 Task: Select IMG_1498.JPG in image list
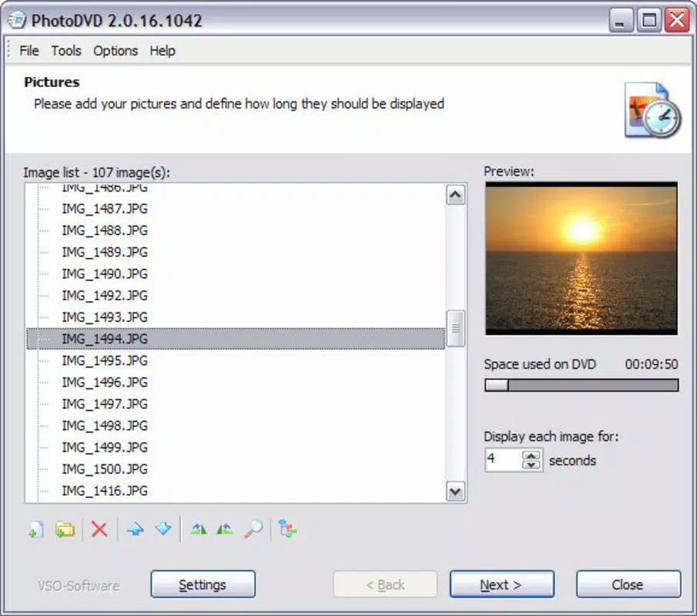(x=105, y=426)
